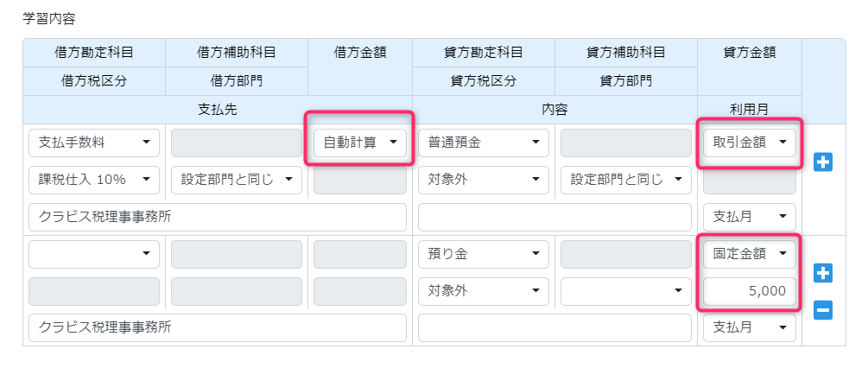The height and width of the screenshot is (368, 868).
Task: Open the 預り金 credit account dropdown
Action: tap(484, 254)
